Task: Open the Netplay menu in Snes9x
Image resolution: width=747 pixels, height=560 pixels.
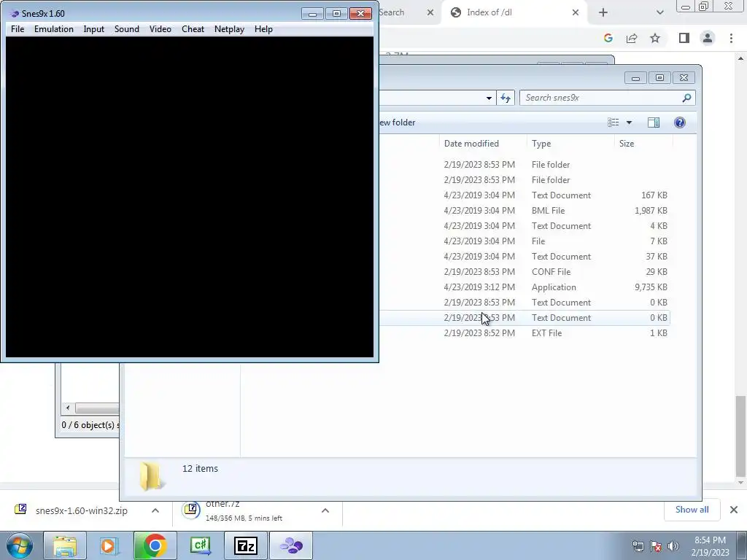Action: click(229, 29)
